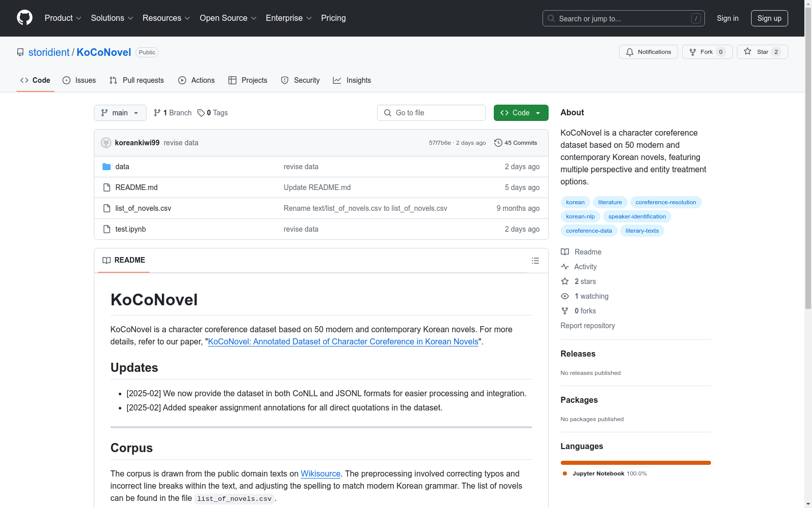Open the KoCoNovel repository name link

point(104,52)
